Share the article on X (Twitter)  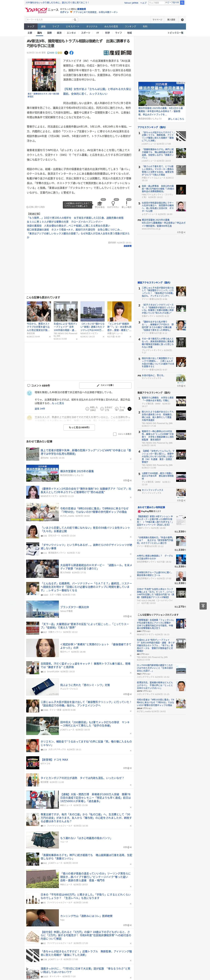(66, 53)
